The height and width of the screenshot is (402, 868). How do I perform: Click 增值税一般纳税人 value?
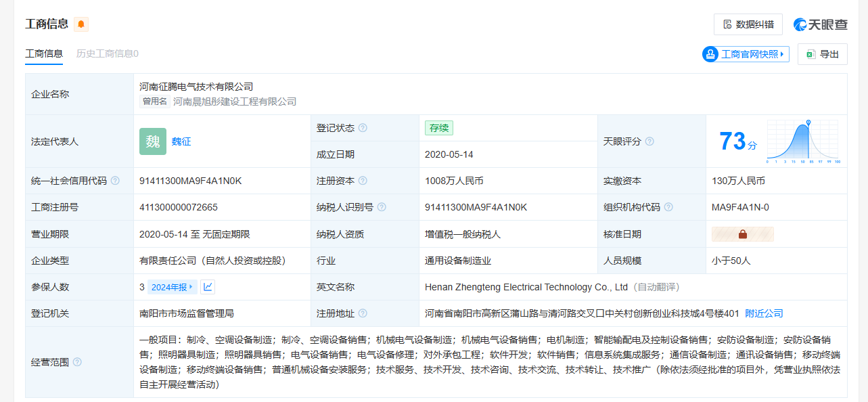click(463, 234)
